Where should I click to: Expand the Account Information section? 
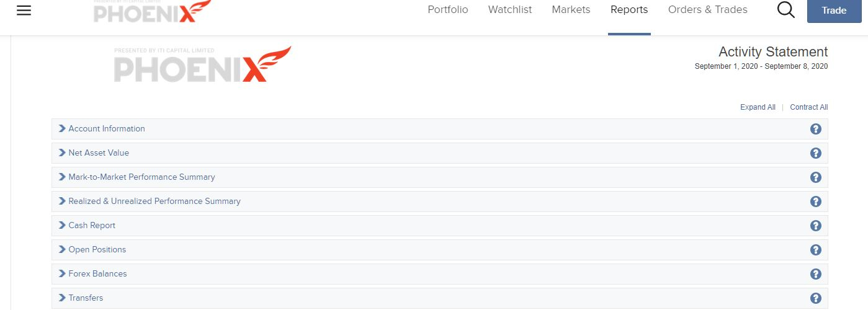click(x=440, y=129)
